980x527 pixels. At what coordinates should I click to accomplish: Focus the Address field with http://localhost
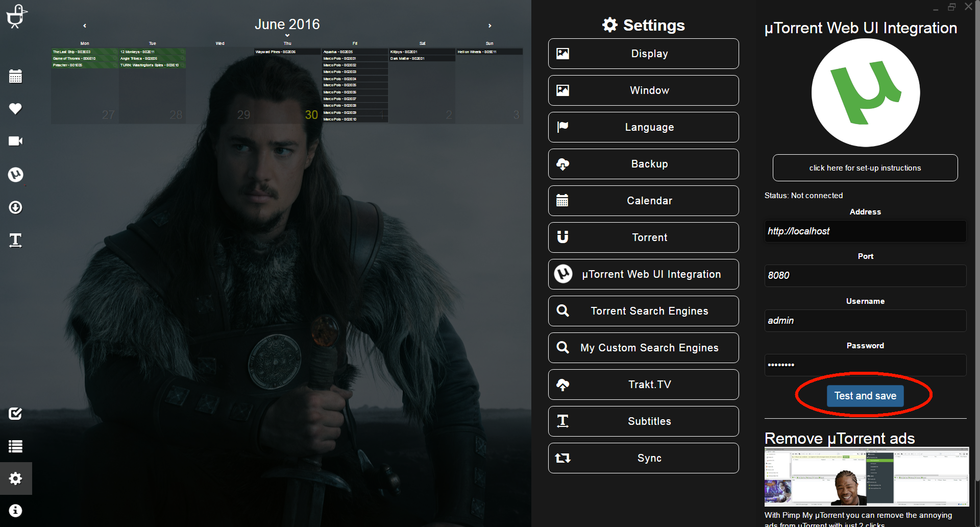[x=865, y=231]
